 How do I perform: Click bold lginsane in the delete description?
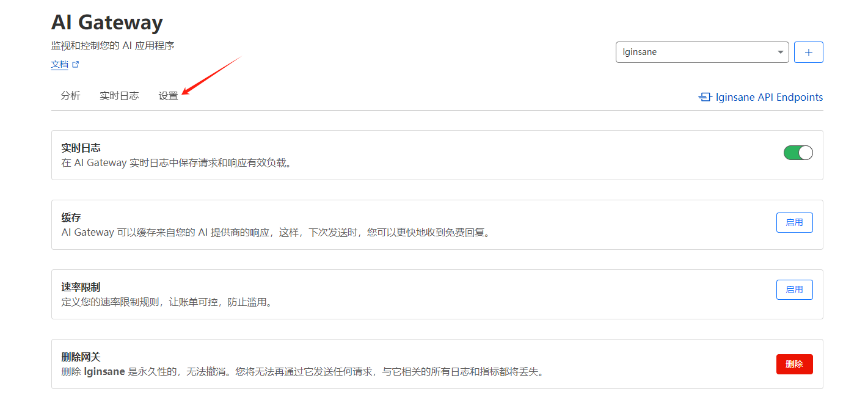pos(104,371)
